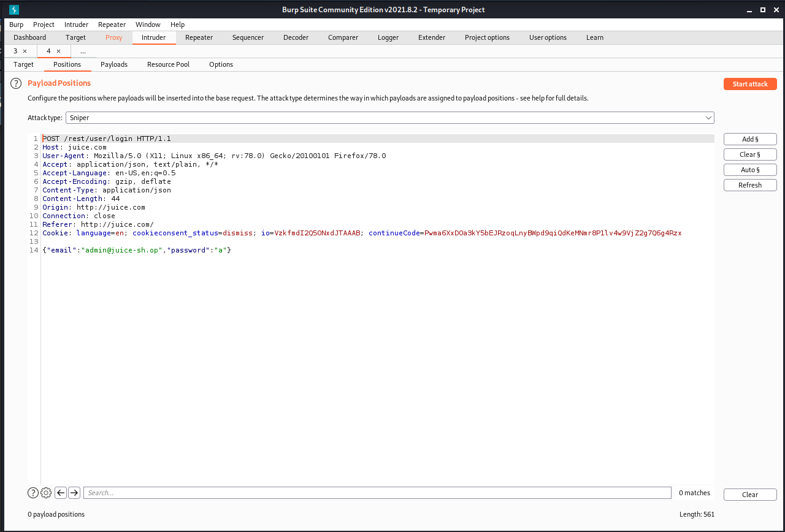
Task: Switch to the Dashboard tab
Action: tap(30, 37)
